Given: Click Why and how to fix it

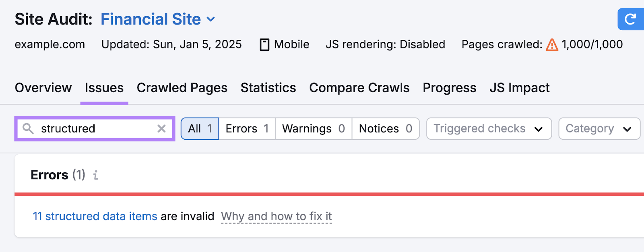Looking at the screenshot, I should pos(276,216).
